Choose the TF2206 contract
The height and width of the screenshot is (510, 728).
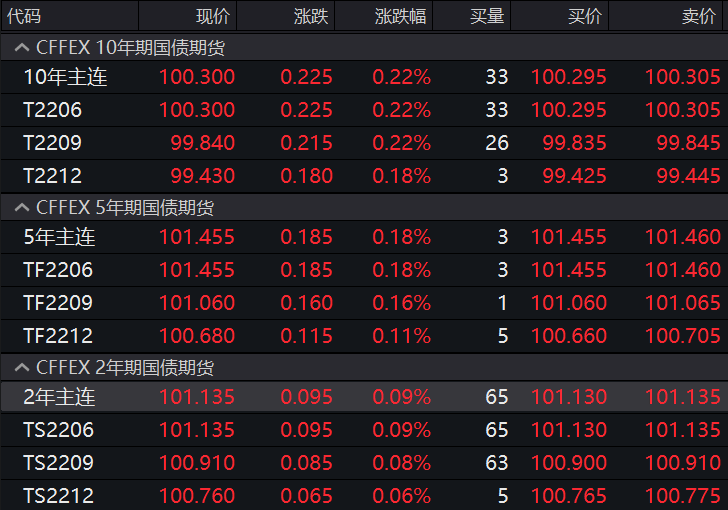pos(58,270)
